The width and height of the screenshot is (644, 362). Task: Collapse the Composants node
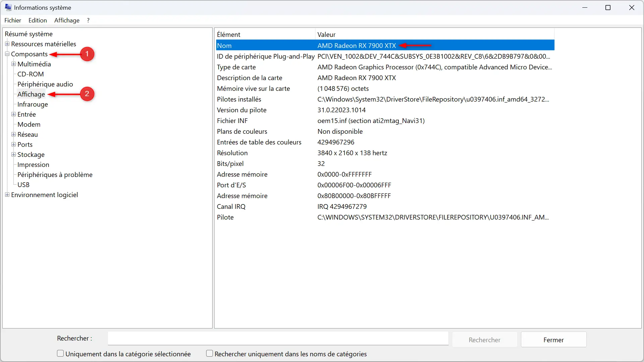pos(7,54)
